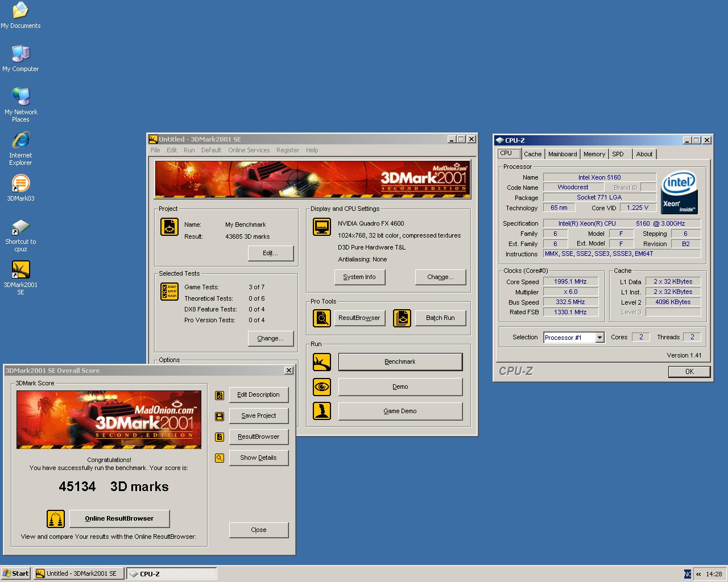Click the ResultBrowser magnifier icon in Pro Tools
The width and height of the screenshot is (728, 582).
pos(322,318)
